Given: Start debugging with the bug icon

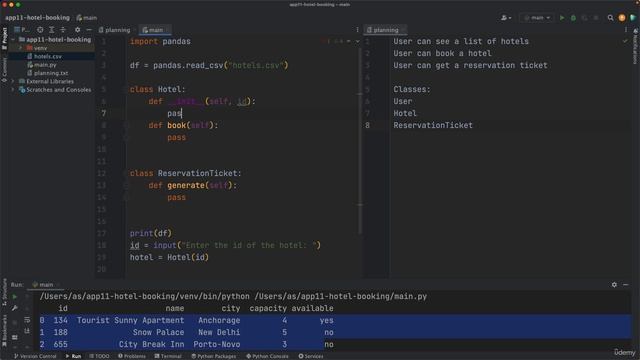Looking at the screenshot, I should [573, 18].
